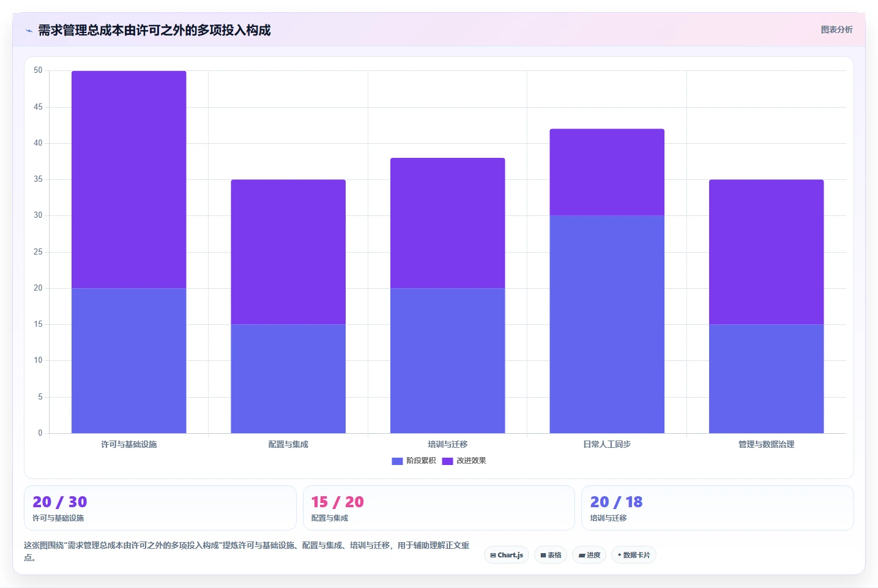
Task: Click the y-axis value 50
Action: click(38, 70)
